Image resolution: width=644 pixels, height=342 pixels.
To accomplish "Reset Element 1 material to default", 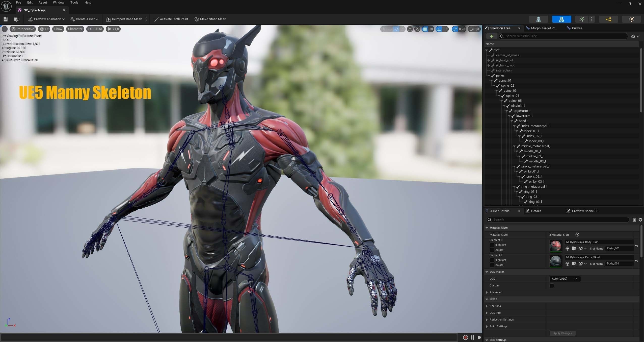I will pyautogui.click(x=636, y=261).
